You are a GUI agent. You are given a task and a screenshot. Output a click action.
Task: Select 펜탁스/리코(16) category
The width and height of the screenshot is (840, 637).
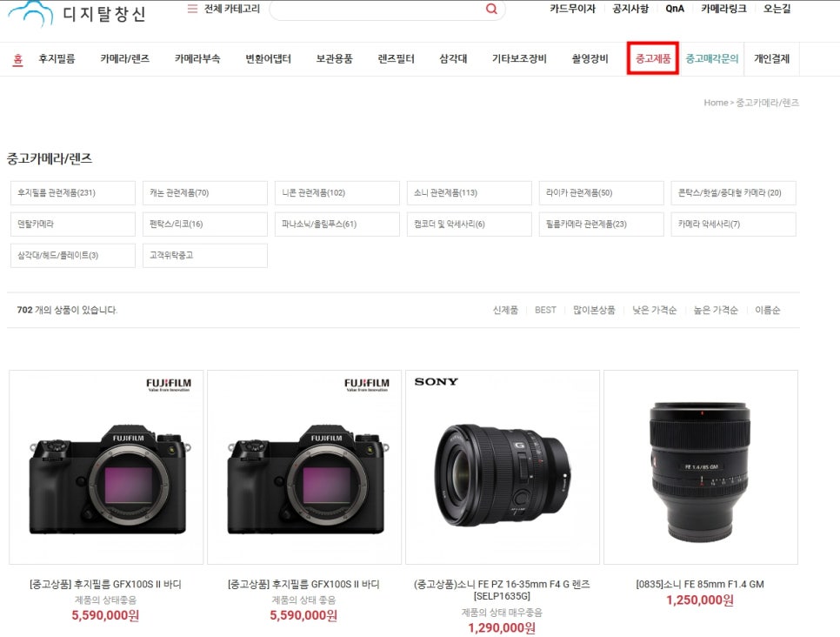tap(205, 225)
